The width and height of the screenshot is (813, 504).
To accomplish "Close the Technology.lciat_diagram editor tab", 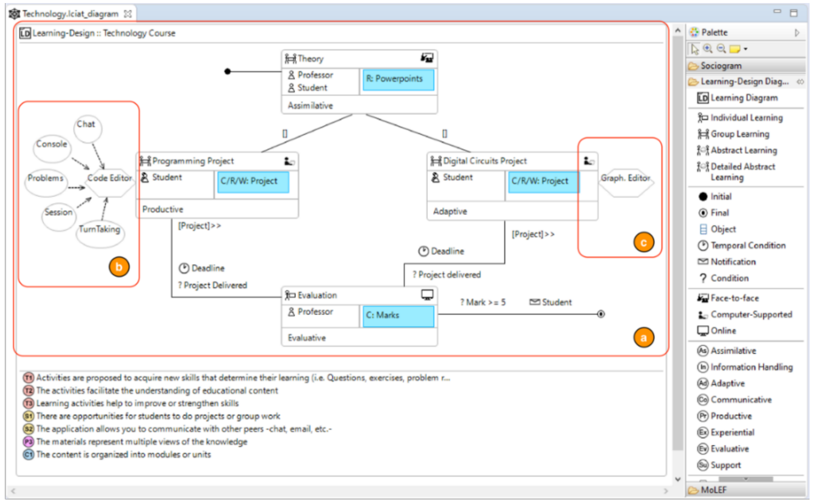I will point(128,14).
